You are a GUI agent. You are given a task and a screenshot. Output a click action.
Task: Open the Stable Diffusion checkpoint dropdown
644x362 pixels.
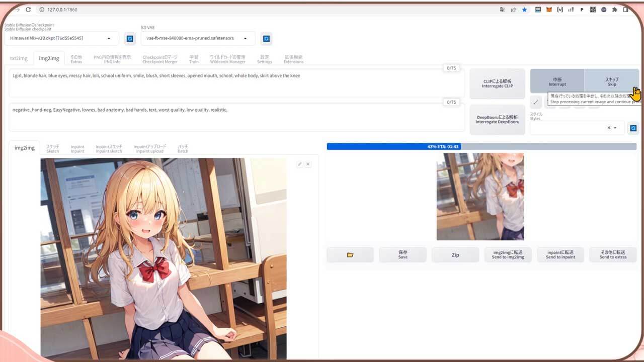click(60, 38)
